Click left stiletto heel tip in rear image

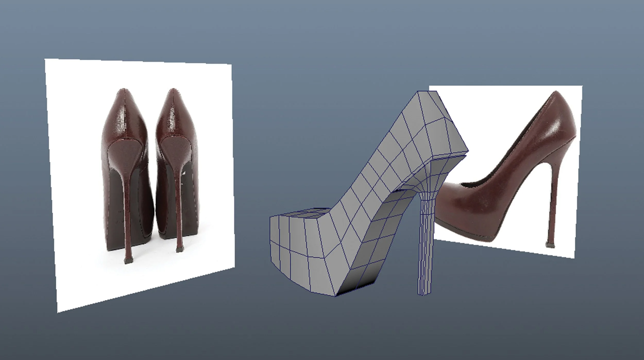128,260
